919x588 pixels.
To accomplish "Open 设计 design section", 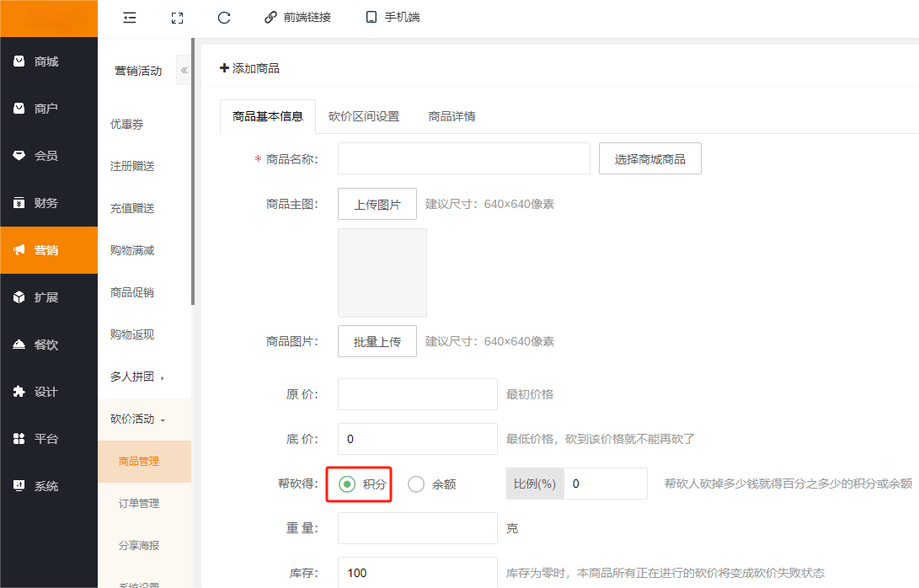I will pyautogui.click(x=48, y=392).
